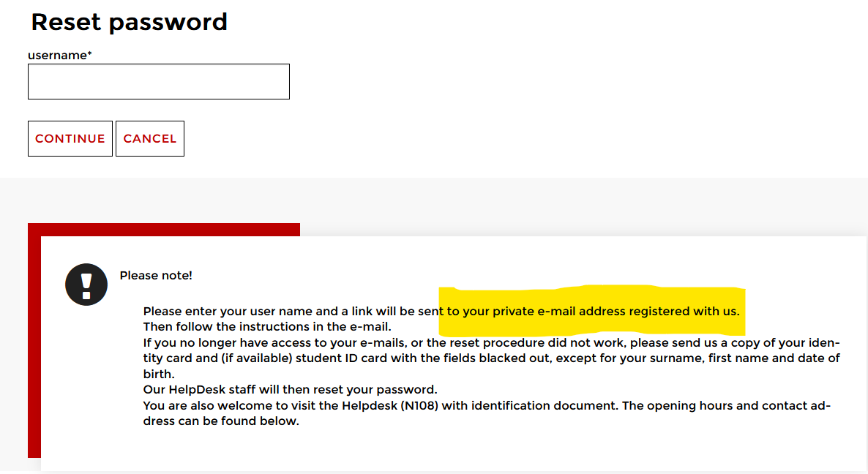Image resolution: width=868 pixels, height=474 pixels.
Task: Click the line starting "tity card and"
Action: pos(490,358)
